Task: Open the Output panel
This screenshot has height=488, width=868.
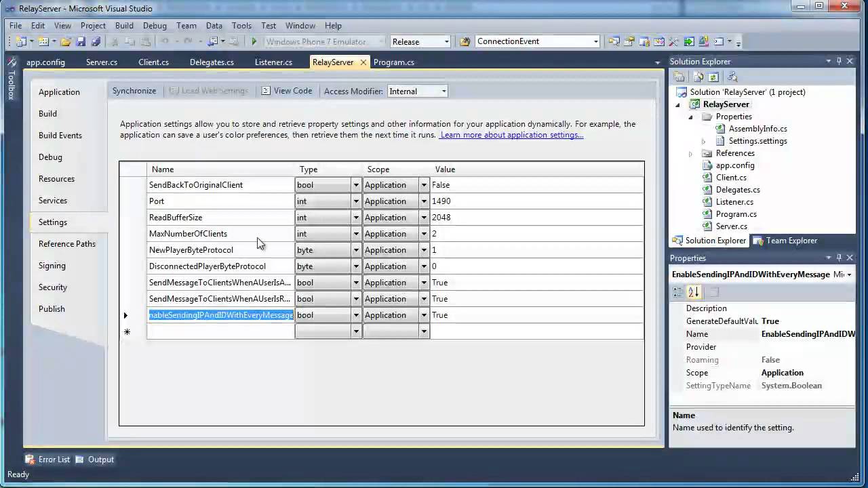Action: coord(94,460)
